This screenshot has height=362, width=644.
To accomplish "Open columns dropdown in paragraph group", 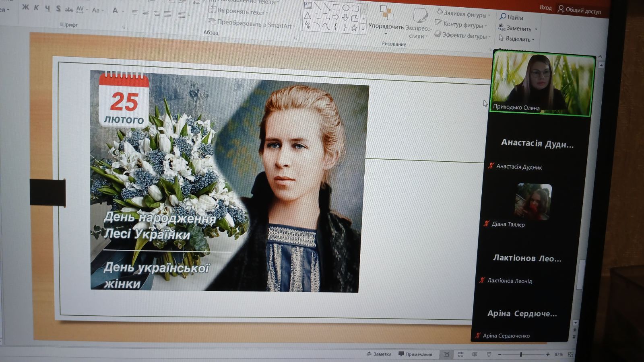I will (x=184, y=15).
